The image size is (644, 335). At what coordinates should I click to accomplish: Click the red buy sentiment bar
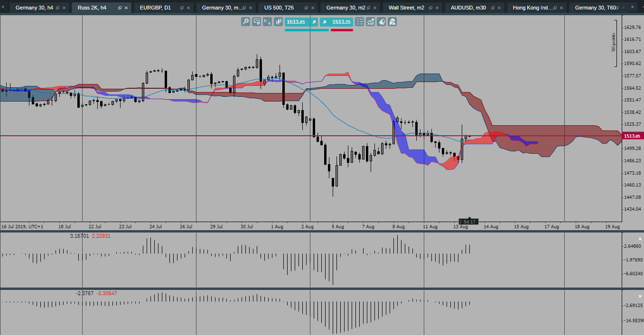coord(342,30)
